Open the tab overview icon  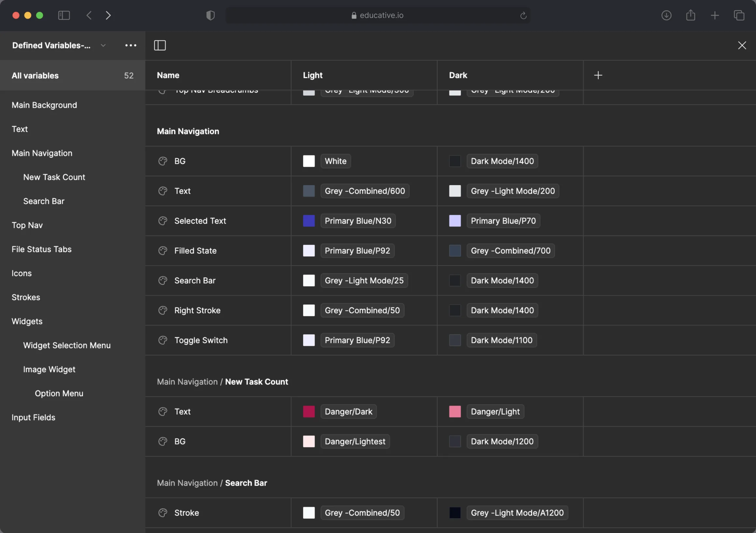pos(739,15)
